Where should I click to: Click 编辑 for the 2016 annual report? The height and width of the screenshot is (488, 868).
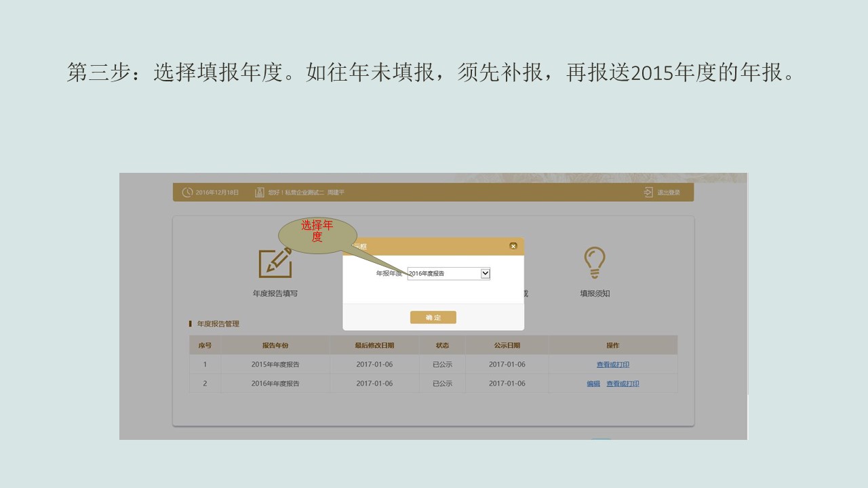[x=593, y=384]
